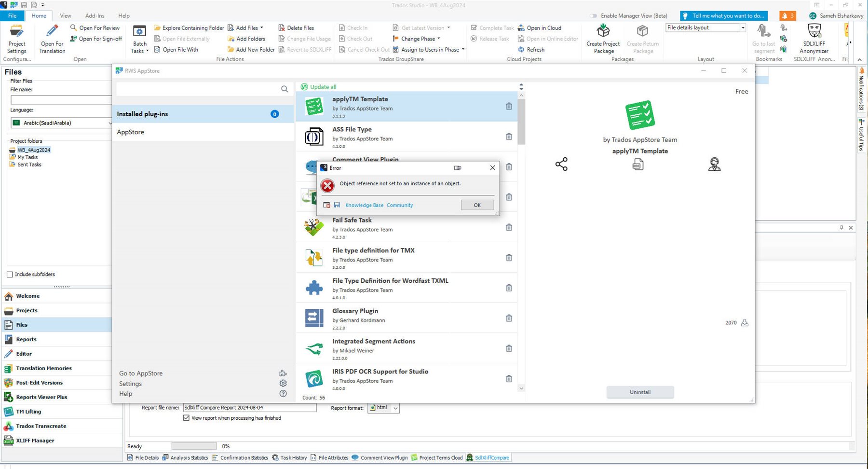Open the Batch Tasks menu
Viewport: 868px width, 469px height.
[x=140, y=40]
